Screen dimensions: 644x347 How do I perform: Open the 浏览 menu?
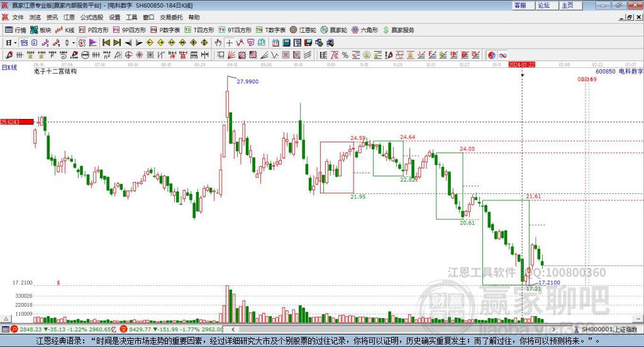click(35, 17)
